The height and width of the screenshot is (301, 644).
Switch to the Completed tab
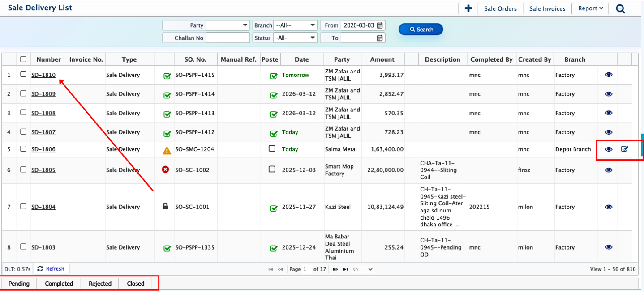click(59, 284)
